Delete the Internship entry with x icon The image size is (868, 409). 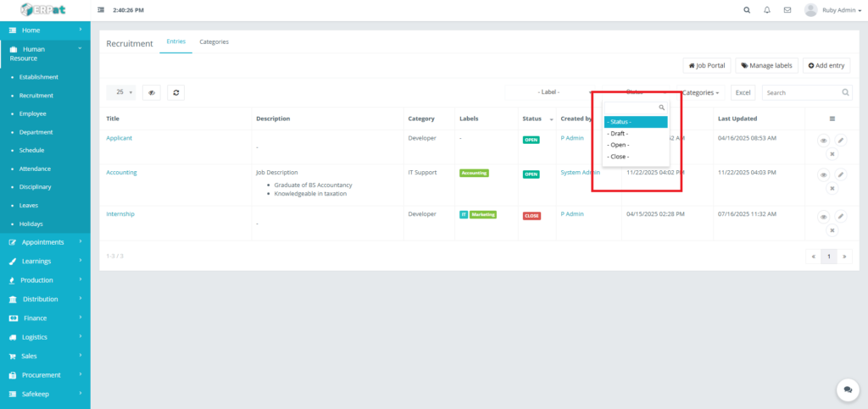832,230
